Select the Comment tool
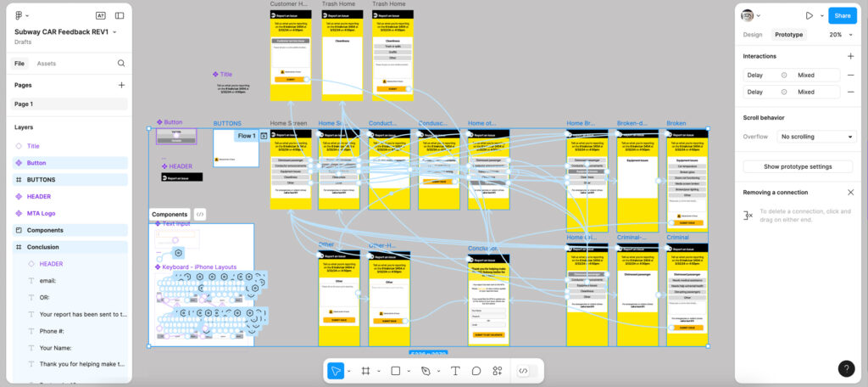 (x=476, y=371)
